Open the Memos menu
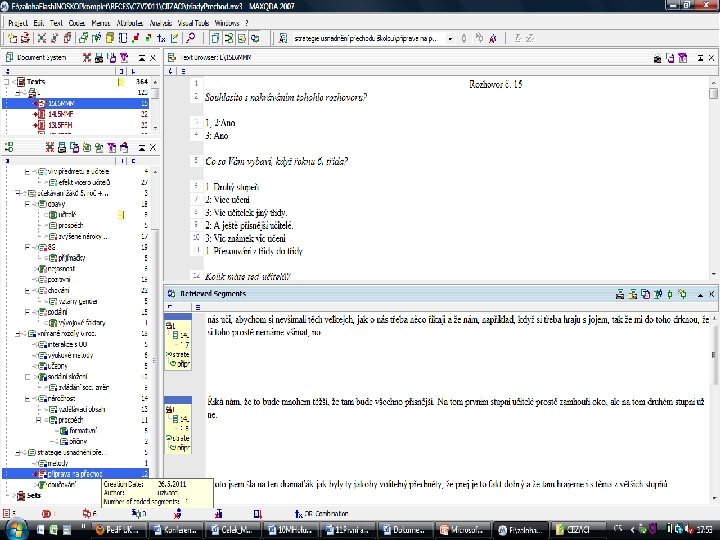This screenshot has width=720, height=540. [x=101, y=22]
